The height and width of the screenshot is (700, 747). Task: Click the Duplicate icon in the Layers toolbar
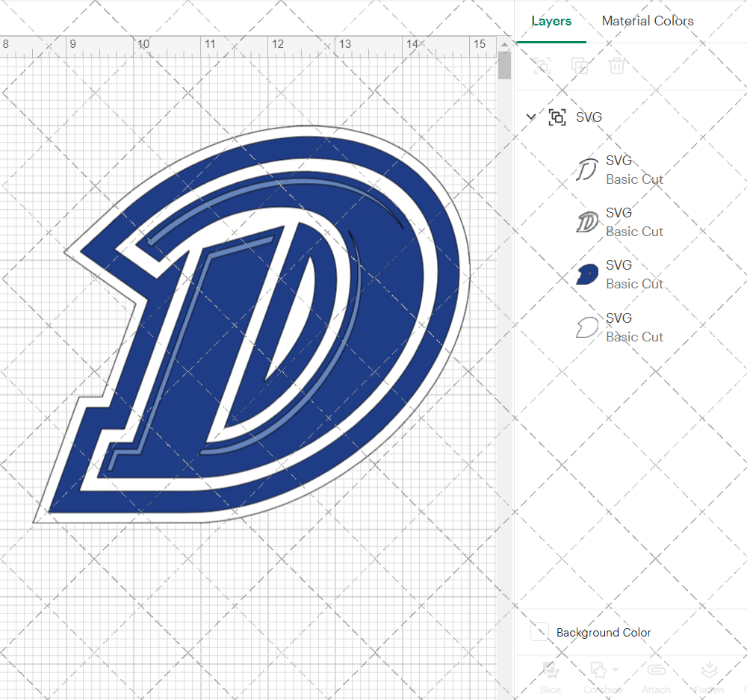click(x=580, y=66)
